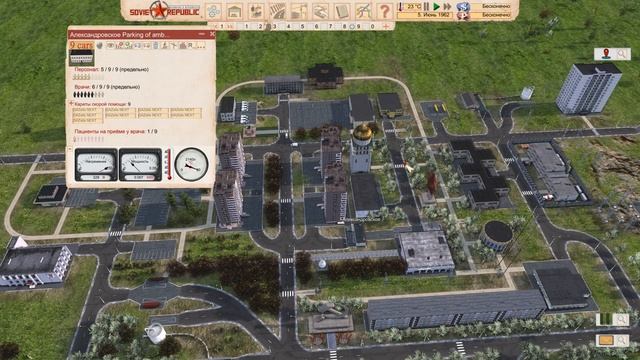Select hotkey slot 0 in the number bar
The image size is (640, 360).
[x=372, y=26]
